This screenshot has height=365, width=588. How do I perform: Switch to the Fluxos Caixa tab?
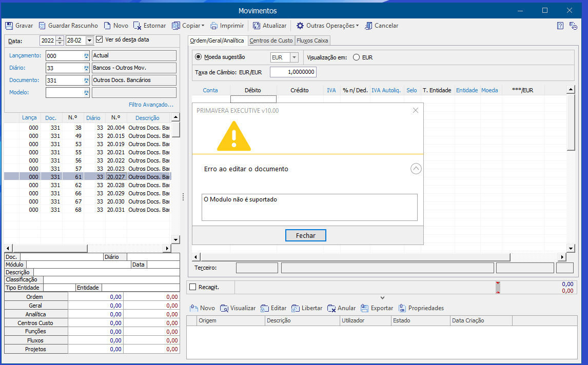[312, 40]
